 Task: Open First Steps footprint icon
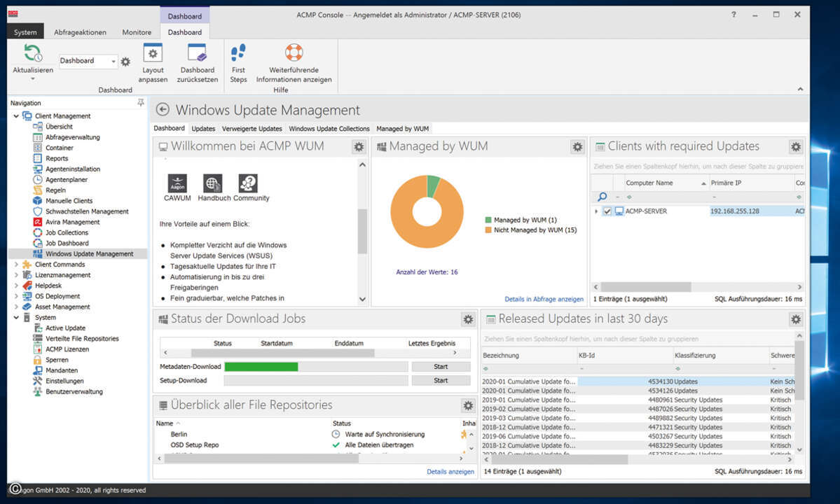click(x=238, y=53)
